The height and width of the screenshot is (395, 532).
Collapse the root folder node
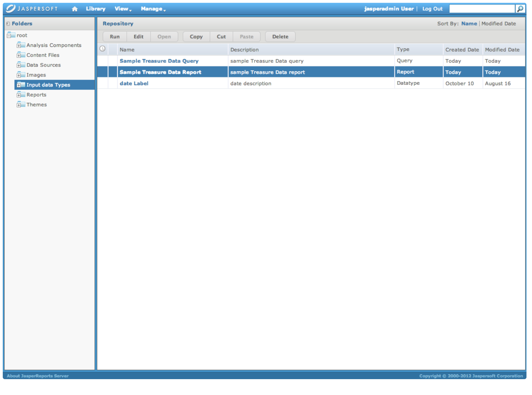(x=9, y=36)
